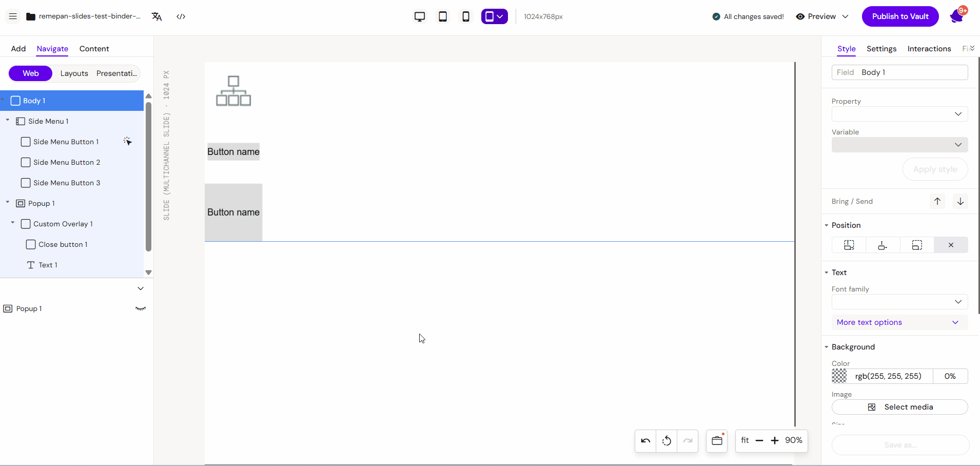Clear position with the X icon
Viewport: 980px width, 466px height.
click(x=951, y=245)
